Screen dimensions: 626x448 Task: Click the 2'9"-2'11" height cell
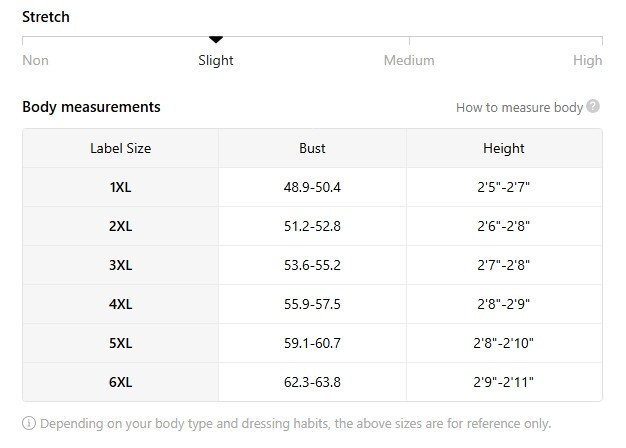[503, 382]
